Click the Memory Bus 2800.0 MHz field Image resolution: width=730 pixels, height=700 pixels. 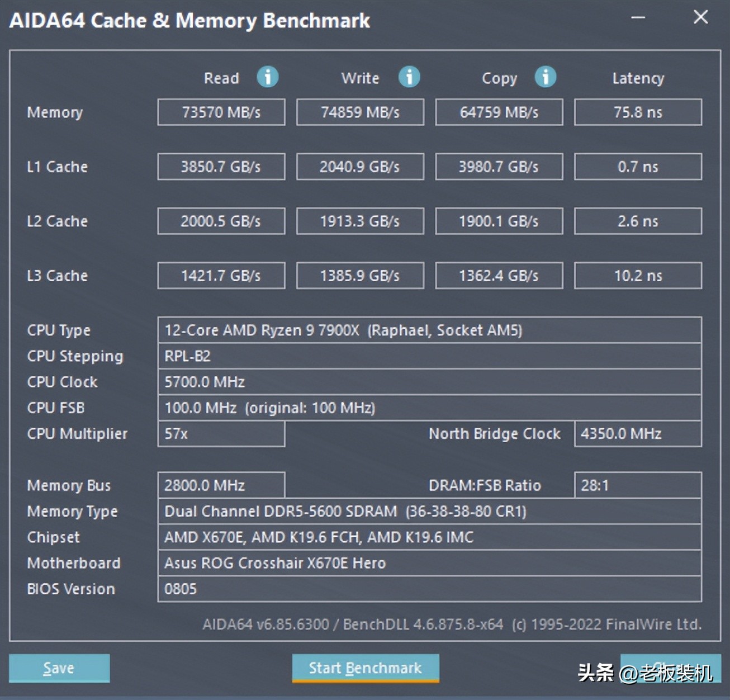tap(221, 485)
